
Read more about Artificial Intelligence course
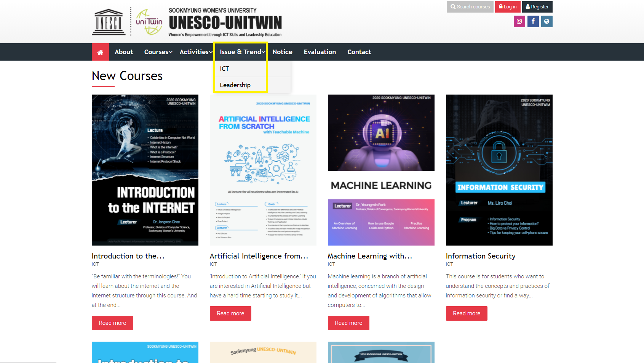[x=230, y=313]
